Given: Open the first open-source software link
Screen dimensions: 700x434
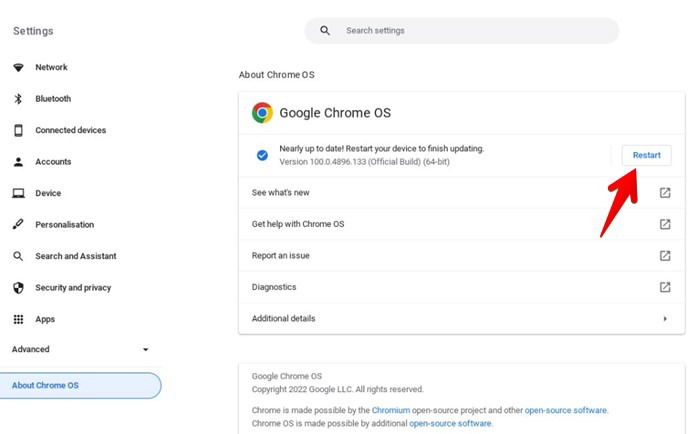Looking at the screenshot, I should pos(566,410).
